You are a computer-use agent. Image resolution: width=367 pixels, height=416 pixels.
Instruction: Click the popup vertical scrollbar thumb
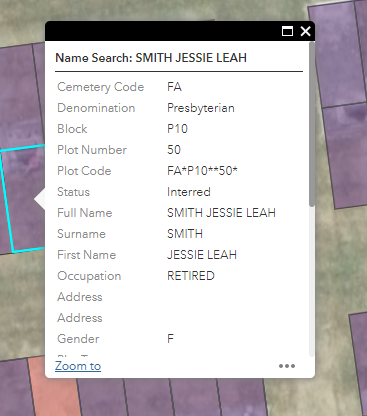click(x=312, y=124)
